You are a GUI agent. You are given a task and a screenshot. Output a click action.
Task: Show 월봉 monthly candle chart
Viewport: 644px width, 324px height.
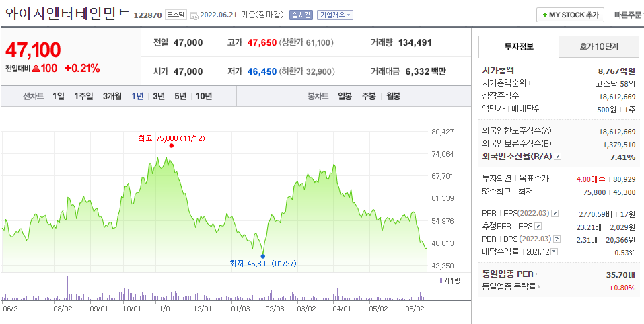[393, 97]
